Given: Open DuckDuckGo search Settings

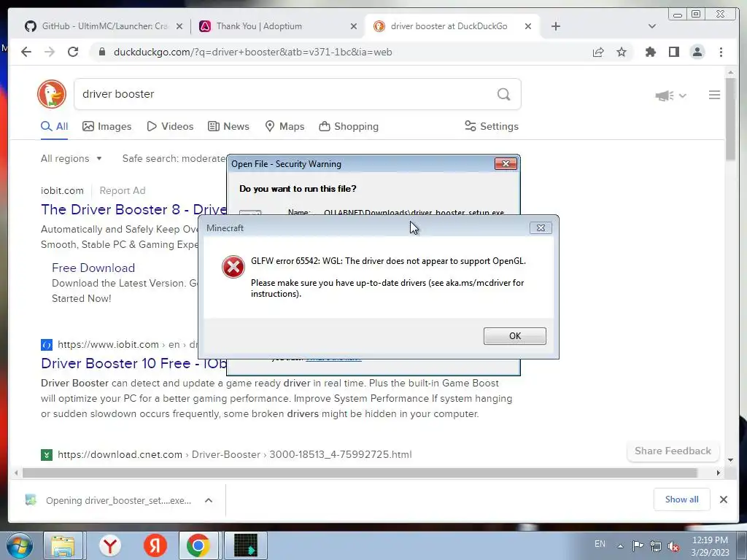Looking at the screenshot, I should click(x=492, y=126).
